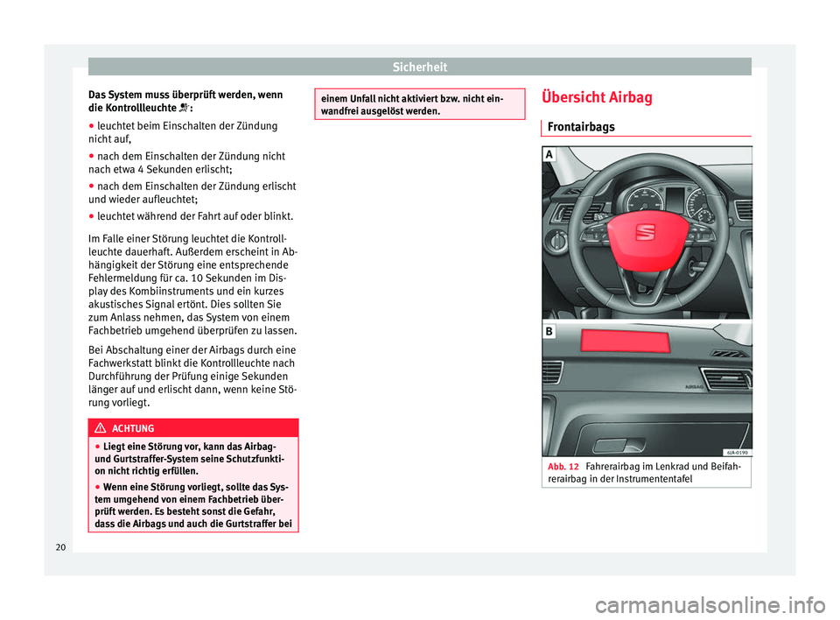The height and width of the screenshot is (620, 840).
Task: Click the letter B image marker
Action: click(x=549, y=331)
